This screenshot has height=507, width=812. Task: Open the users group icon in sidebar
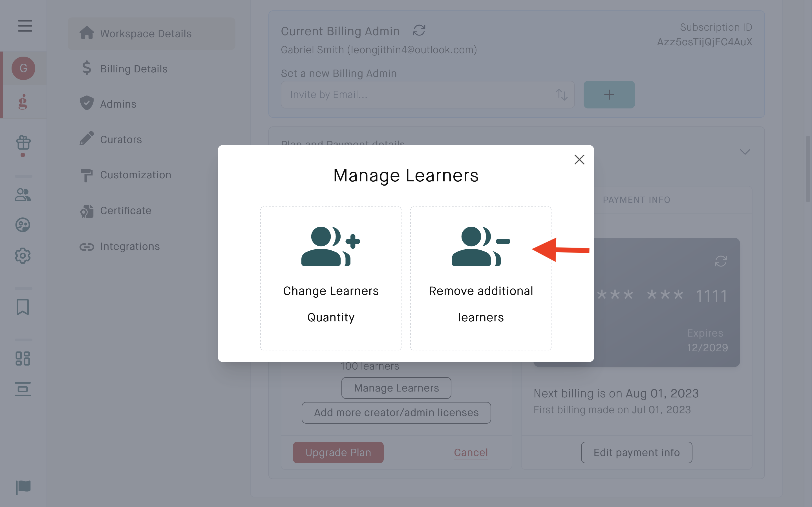point(23,194)
